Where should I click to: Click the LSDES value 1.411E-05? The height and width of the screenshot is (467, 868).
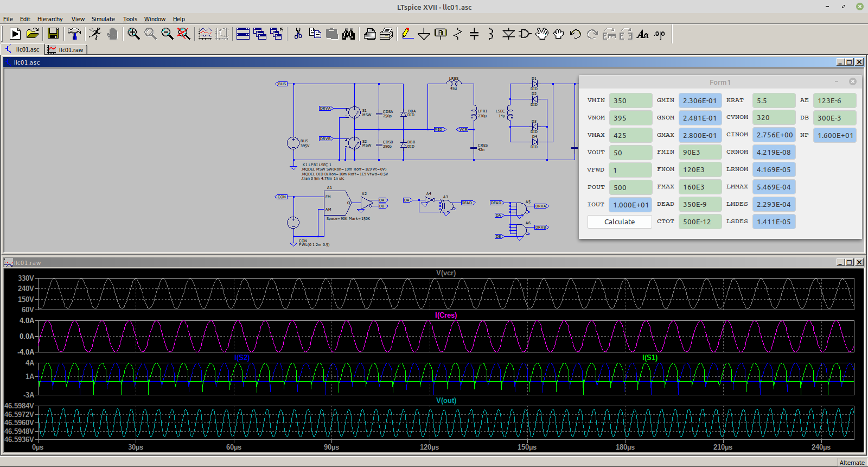click(774, 222)
